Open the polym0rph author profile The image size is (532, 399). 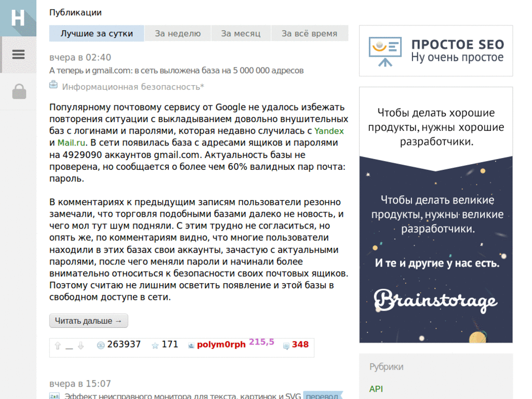[221, 344]
